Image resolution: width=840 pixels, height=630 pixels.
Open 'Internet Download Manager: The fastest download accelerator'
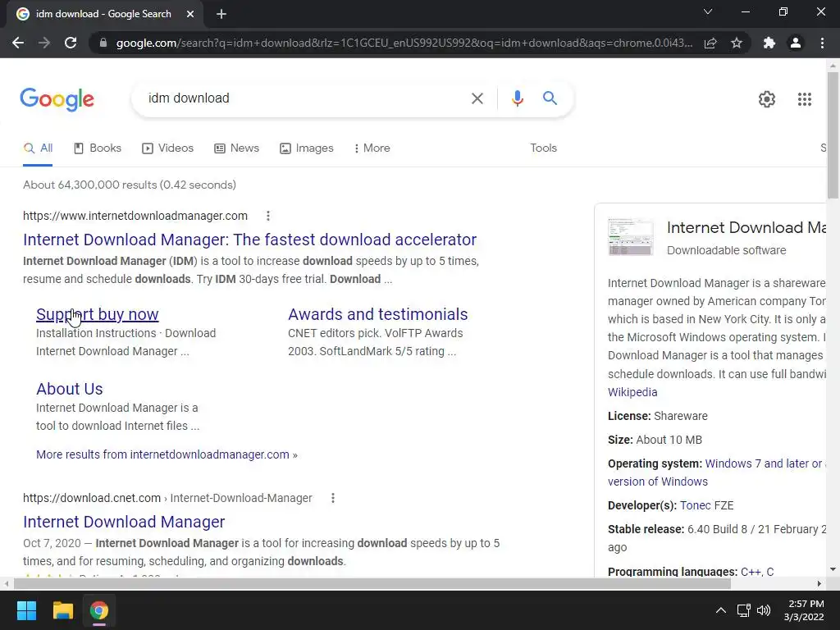249,240
